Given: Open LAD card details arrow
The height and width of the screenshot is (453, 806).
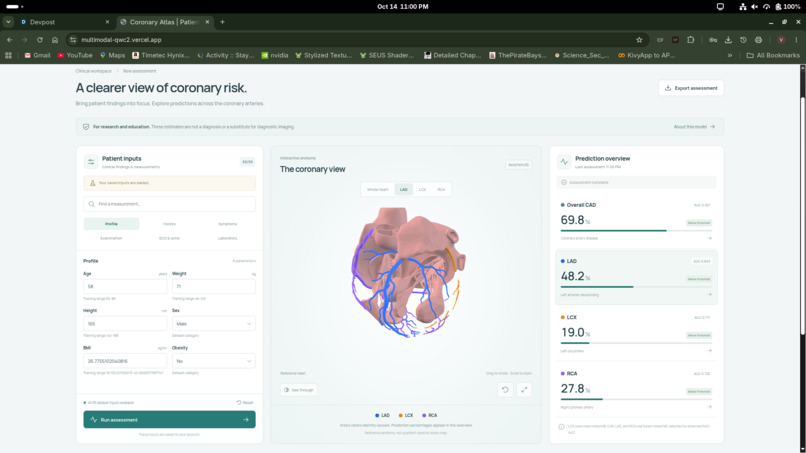Looking at the screenshot, I should (x=709, y=295).
